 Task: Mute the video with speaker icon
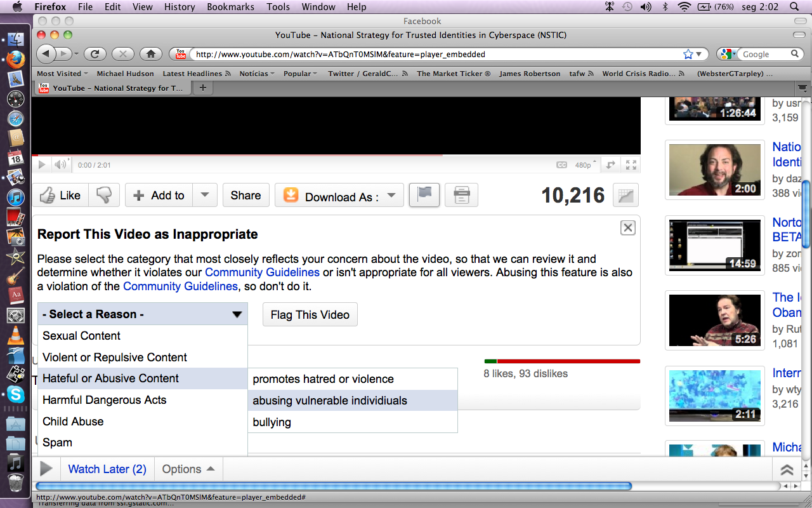click(x=60, y=165)
